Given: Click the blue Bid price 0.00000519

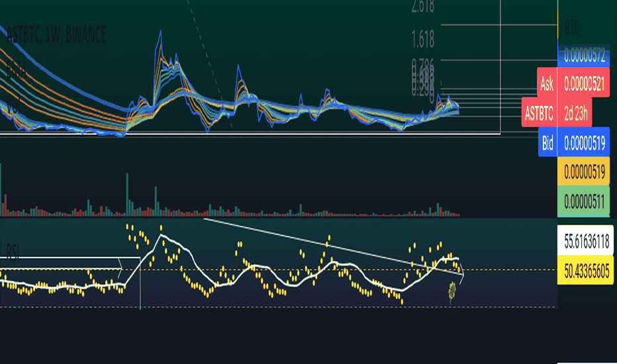Looking at the screenshot, I should pyautogui.click(x=584, y=142).
